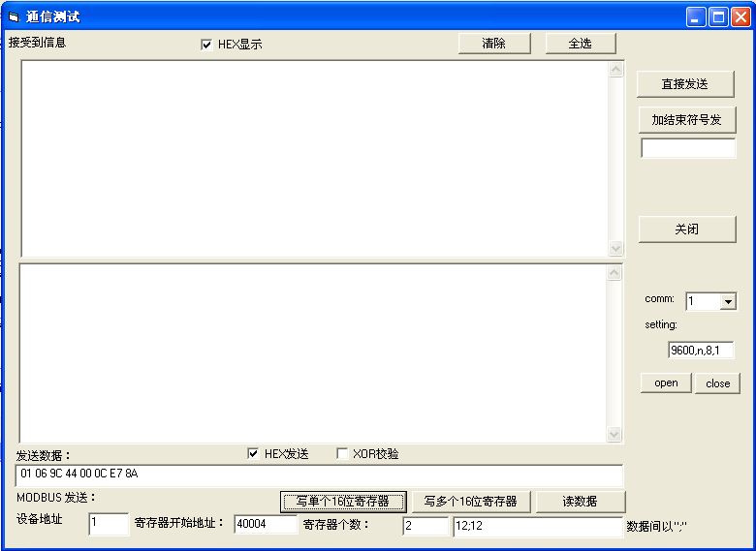The height and width of the screenshot is (551, 756).
Task: Click the setting: label
Action: [661, 325]
